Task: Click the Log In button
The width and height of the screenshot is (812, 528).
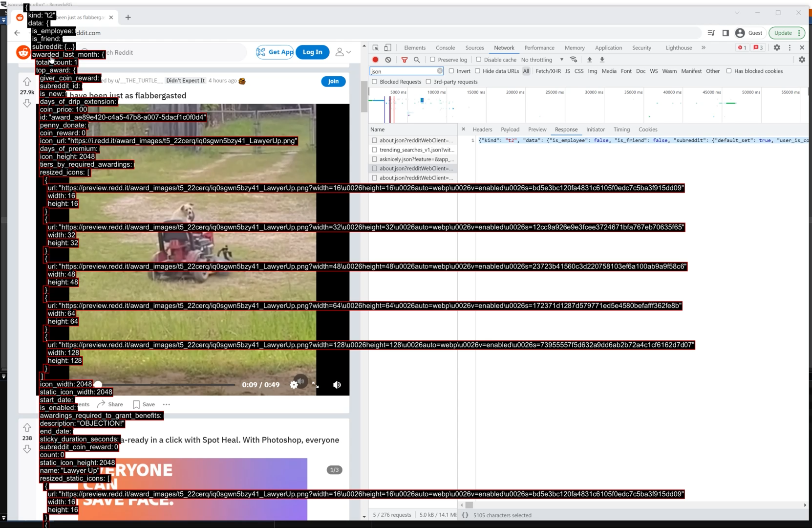Action: click(x=312, y=52)
